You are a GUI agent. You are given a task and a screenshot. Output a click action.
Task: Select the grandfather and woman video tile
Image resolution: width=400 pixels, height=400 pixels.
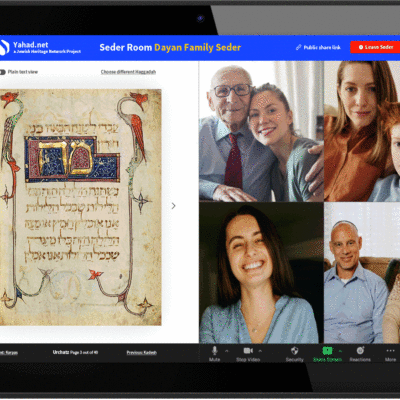coord(261,131)
